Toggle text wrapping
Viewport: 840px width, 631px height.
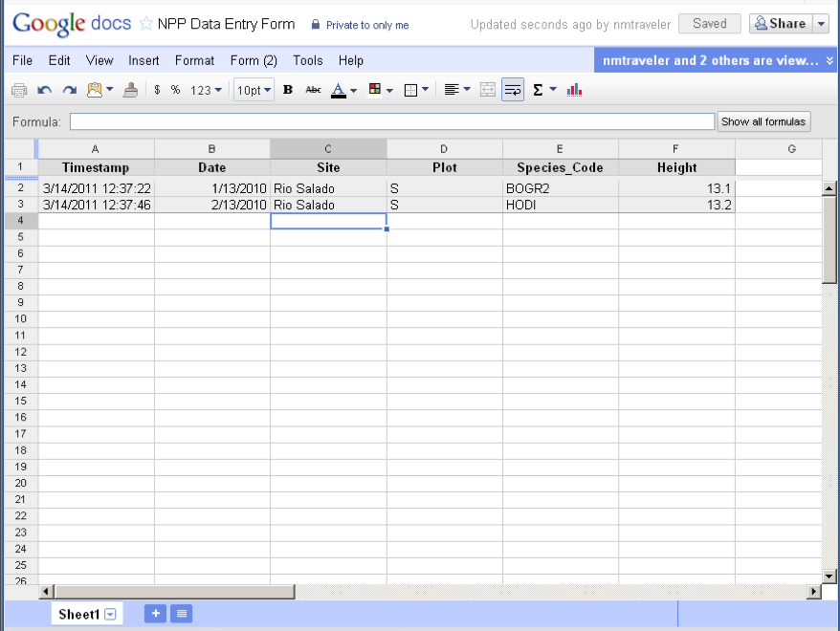513,90
